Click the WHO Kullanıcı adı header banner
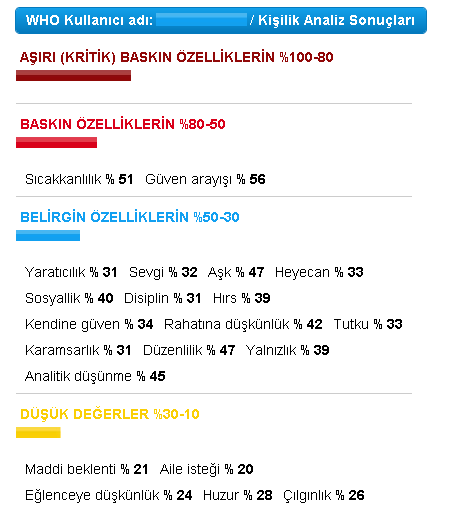The width and height of the screenshot is (468, 509). [x=221, y=20]
